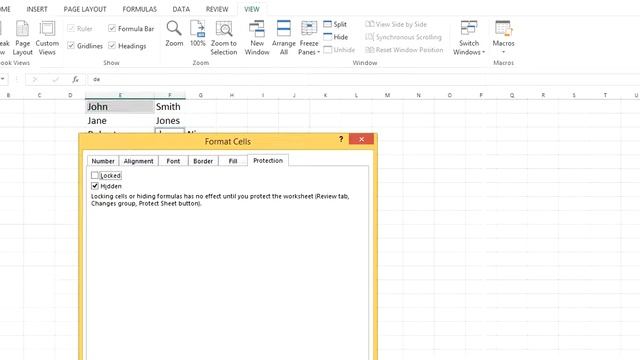The image size is (640, 360).
Task: Uncheck the Gridlines checkbox
Action: click(x=71, y=46)
